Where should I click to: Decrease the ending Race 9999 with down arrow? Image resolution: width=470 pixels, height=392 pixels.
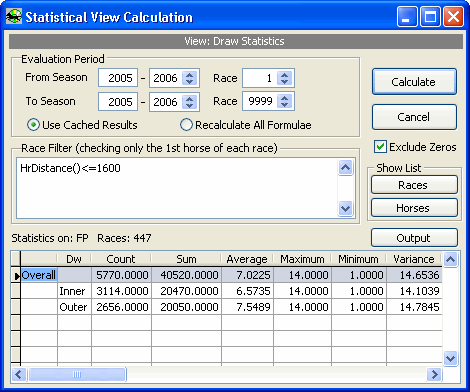[x=284, y=104]
